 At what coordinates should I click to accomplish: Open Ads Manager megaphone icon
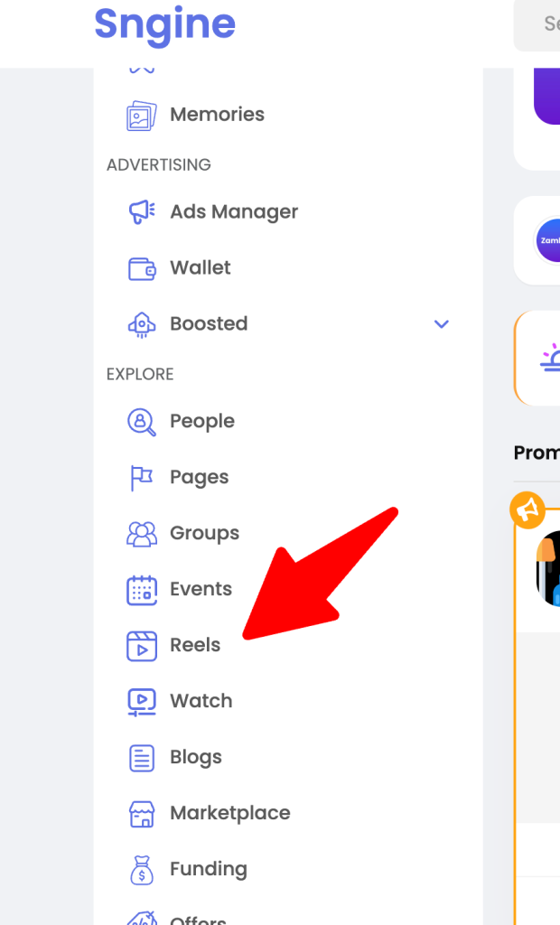[x=142, y=211]
